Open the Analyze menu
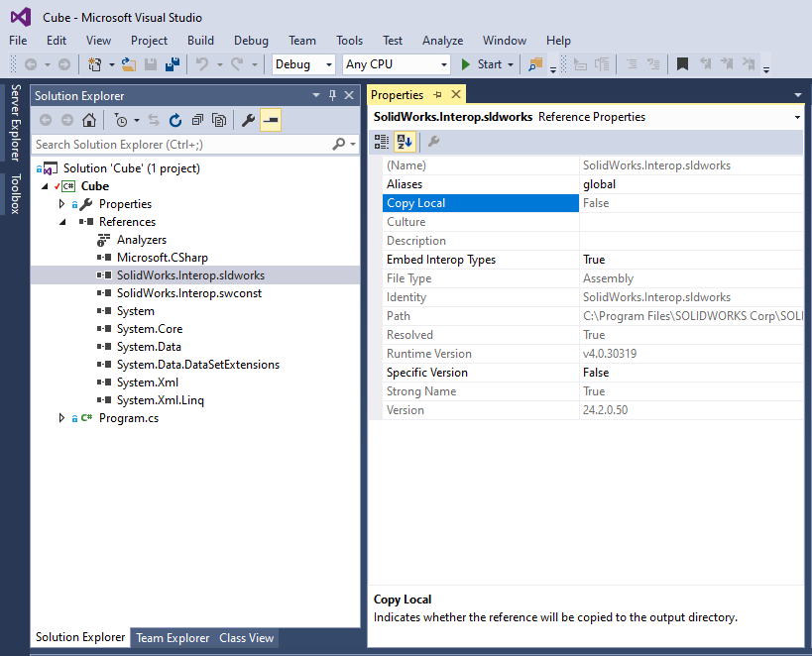Viewport: 812px width, 656px height. (x=443, y=41)
